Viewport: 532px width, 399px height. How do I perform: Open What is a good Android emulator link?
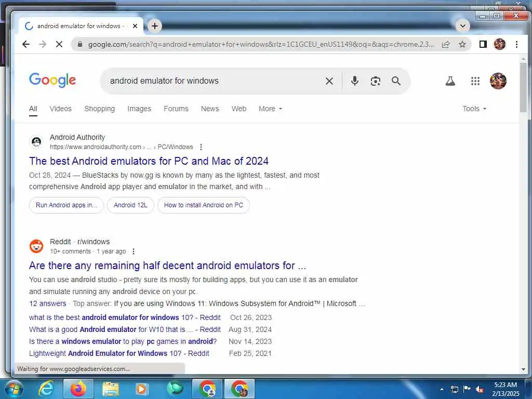(x=125, y=329)
